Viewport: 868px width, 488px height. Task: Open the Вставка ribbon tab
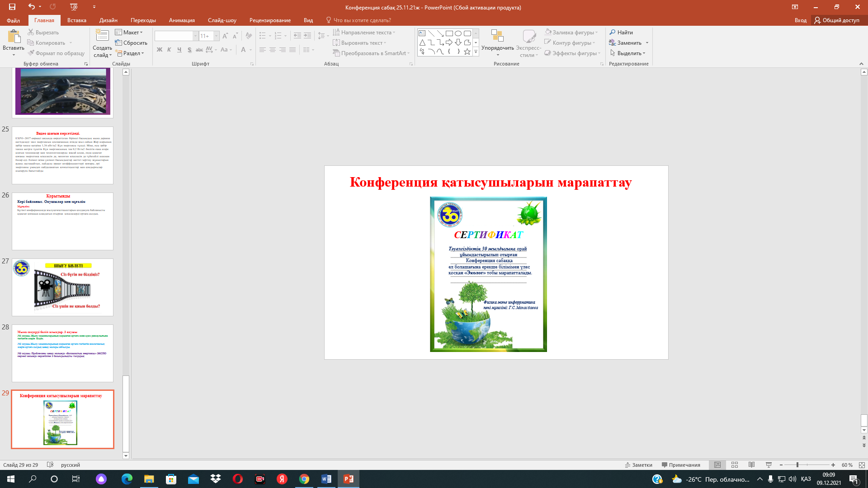coord(76,20)
